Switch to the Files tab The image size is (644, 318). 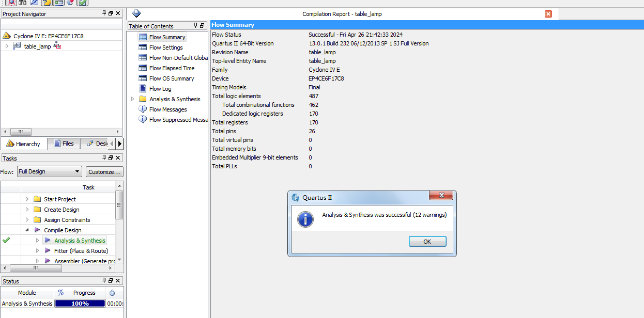[64, 144]
